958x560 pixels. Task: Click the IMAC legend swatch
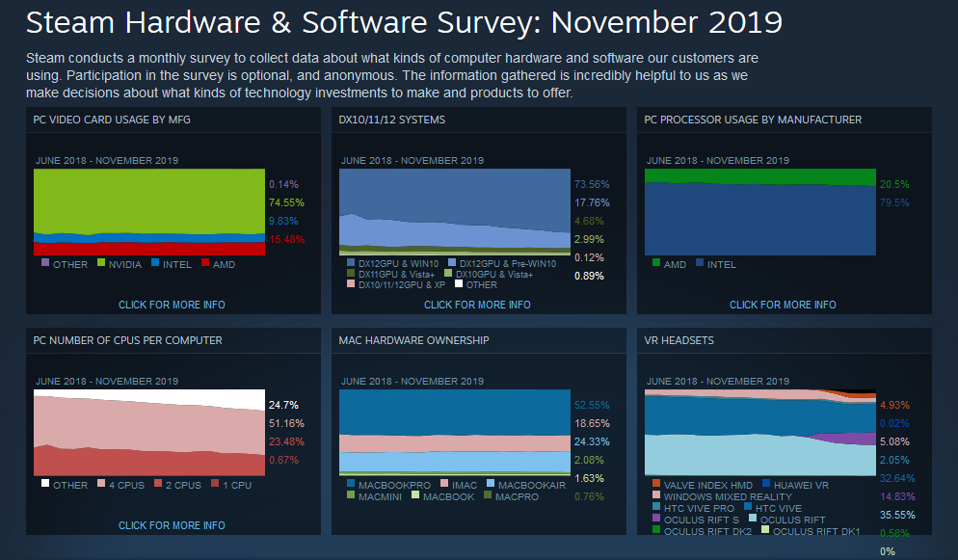click(444, 483)
